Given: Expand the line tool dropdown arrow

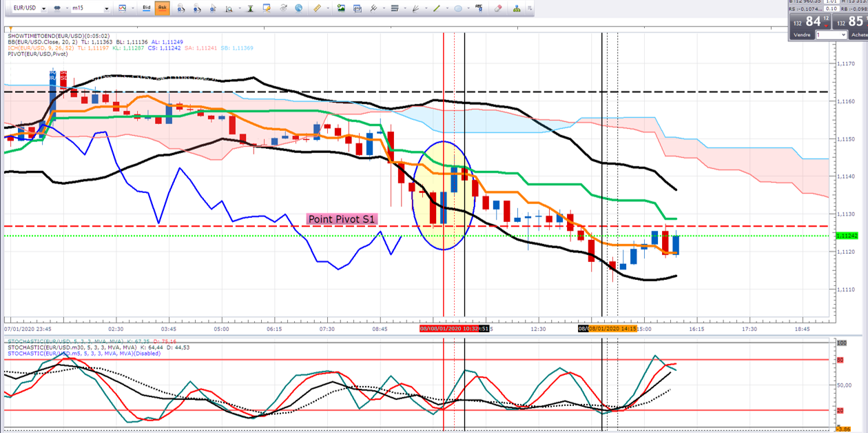Looking at the screenshot, I should pos(448,8).
